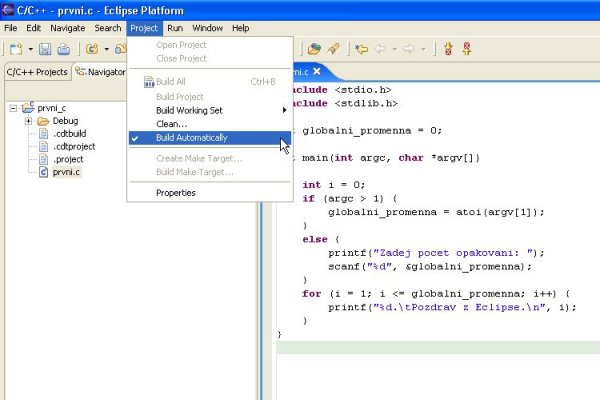Choose Clean... from the Project menu
Image resolution: width=600 pixels, height=400 pixels.
pos(171,124)
